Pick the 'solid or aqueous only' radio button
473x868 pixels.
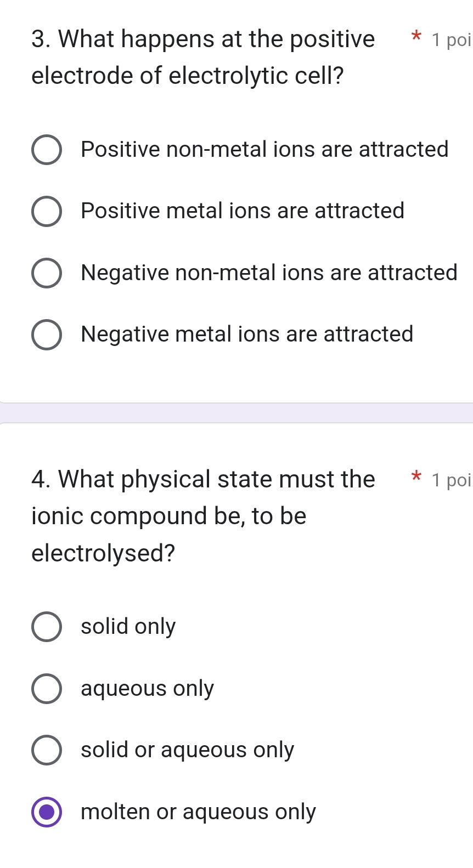coord(47,750)
